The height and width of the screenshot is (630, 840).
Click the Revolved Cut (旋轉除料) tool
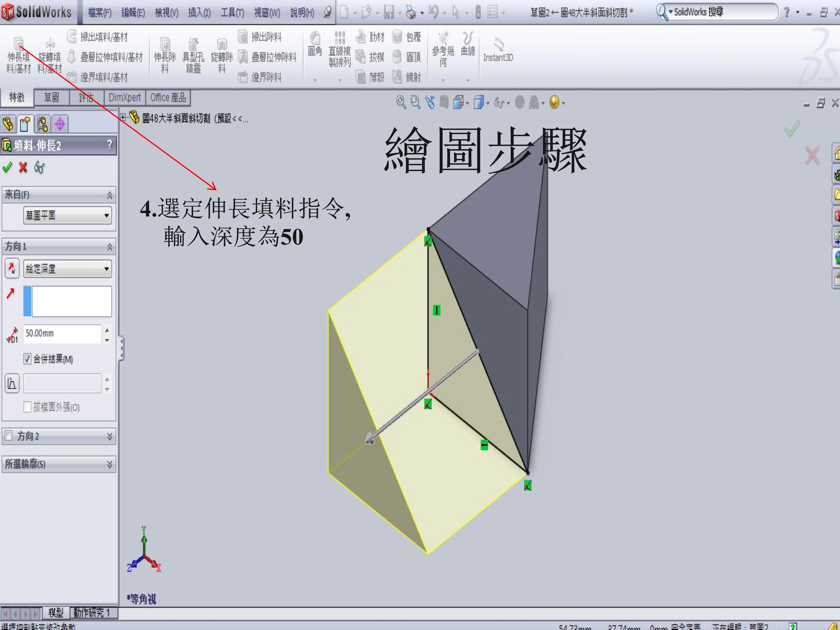point(222,55)
